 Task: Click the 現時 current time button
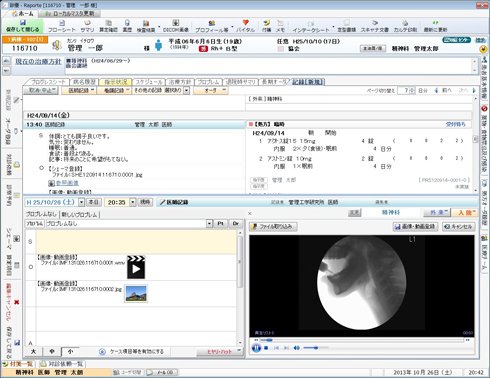145,202
